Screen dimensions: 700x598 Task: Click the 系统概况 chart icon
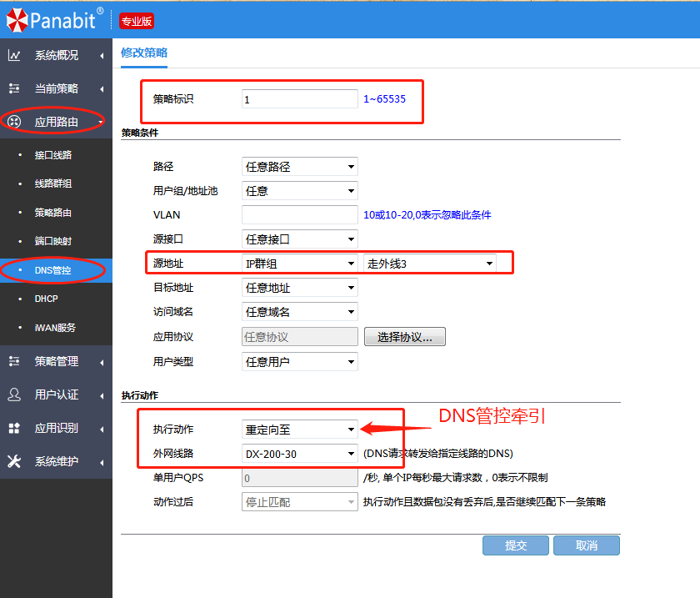[14, 56]
